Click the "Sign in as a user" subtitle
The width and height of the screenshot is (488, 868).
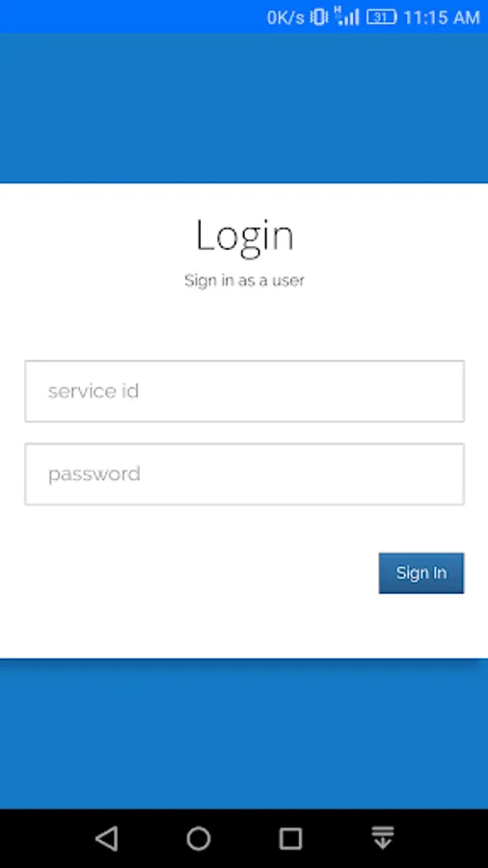click(x=245, y=280)
